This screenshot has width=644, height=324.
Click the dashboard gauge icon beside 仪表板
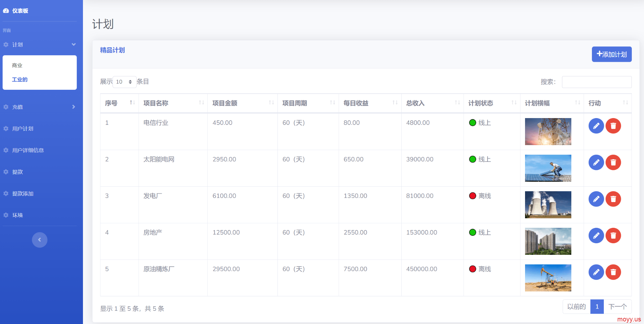pyautogui.click(x=6, y=11)
